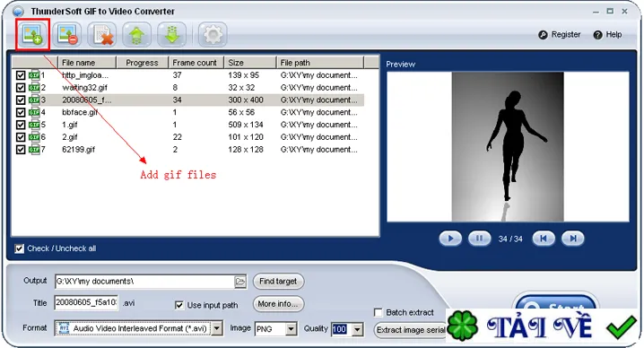
Task: Click size cell 300 x 400
Action: pyautogui.click(x=246, y=100)
